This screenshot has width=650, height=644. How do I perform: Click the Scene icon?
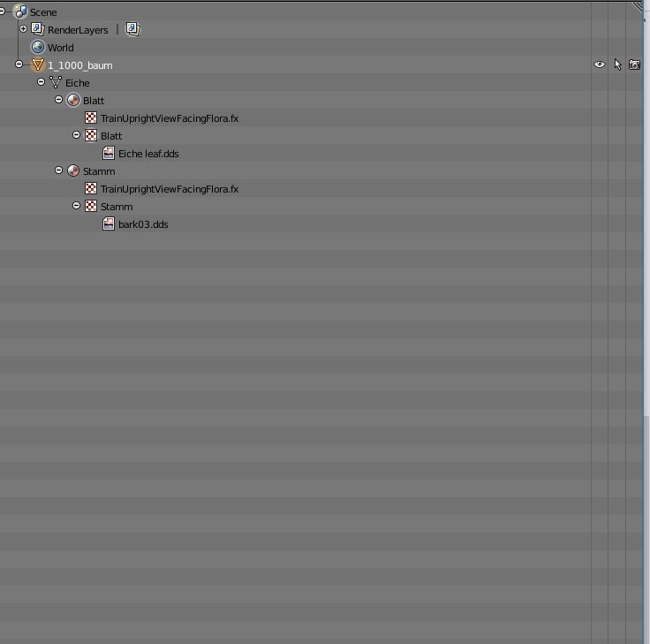pos(20,11)
